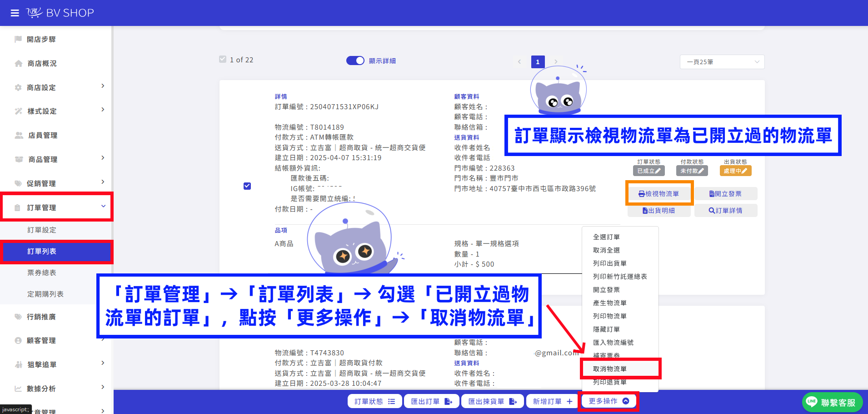Expand 狙擊追單 submenu chevron
This screenshot has width=868, height=414.
(x=103, y=363)
